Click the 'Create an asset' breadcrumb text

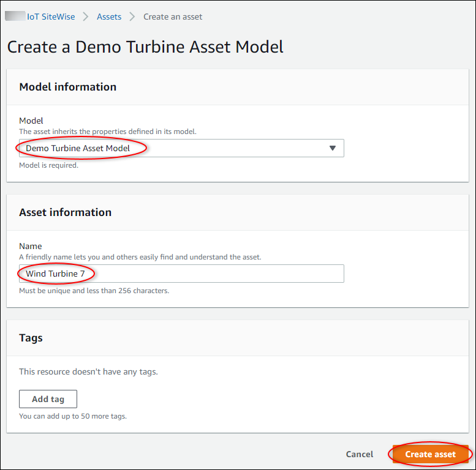(x=173, y=17)
